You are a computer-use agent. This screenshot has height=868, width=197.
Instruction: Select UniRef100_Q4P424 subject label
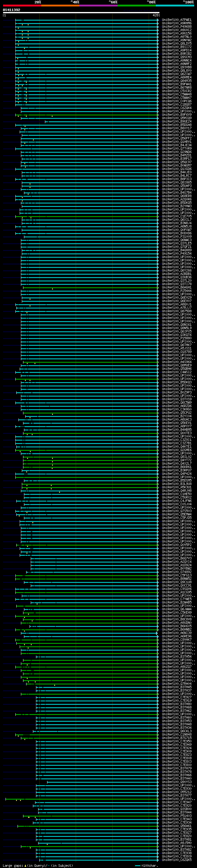(x=176, y=474)
